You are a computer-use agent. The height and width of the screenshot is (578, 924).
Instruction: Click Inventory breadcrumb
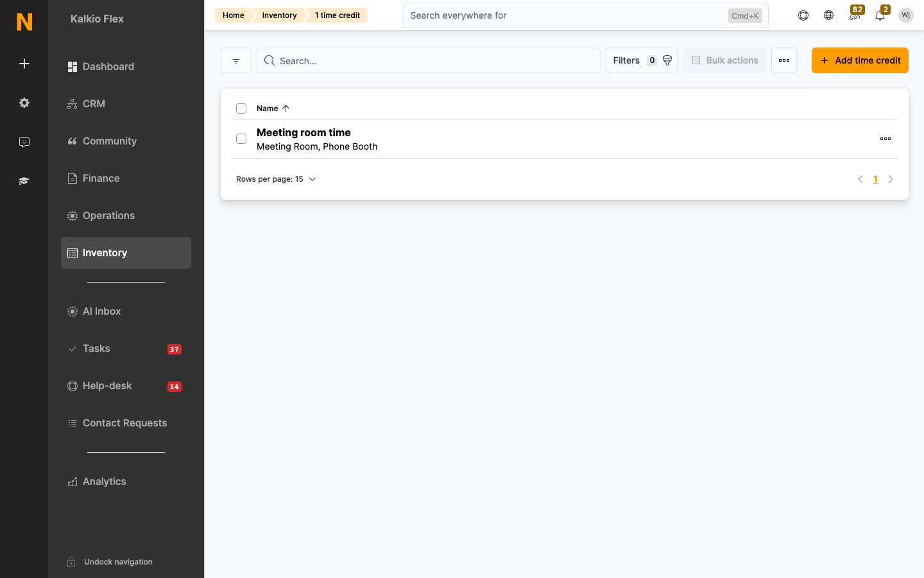pos(279,15)
